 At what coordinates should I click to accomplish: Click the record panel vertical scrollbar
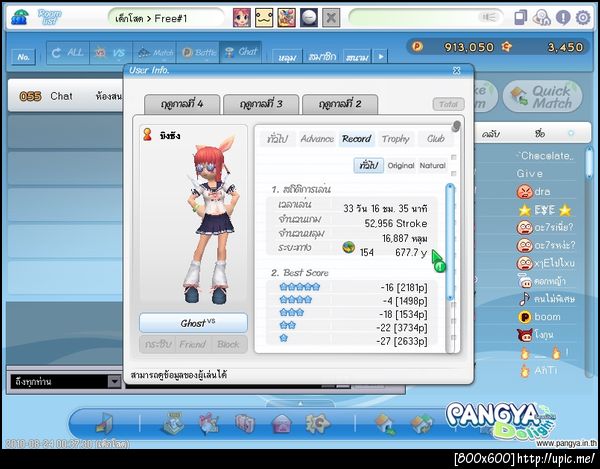[450, 242]
